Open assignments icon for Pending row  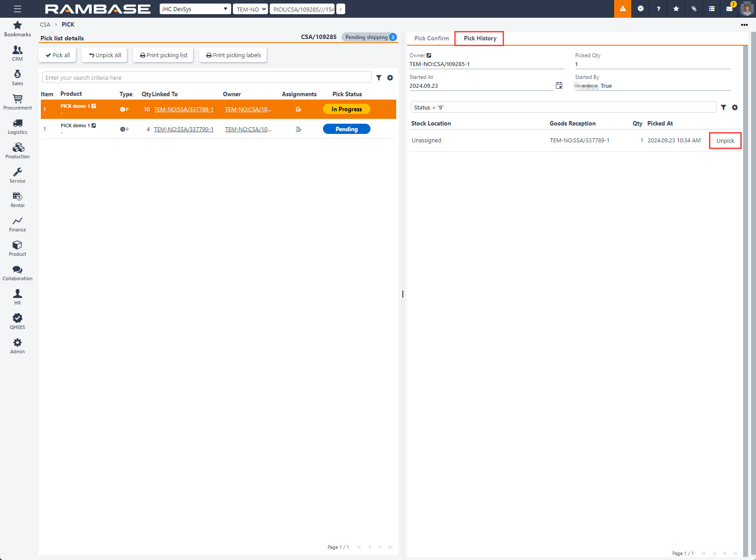pos(299,129)
